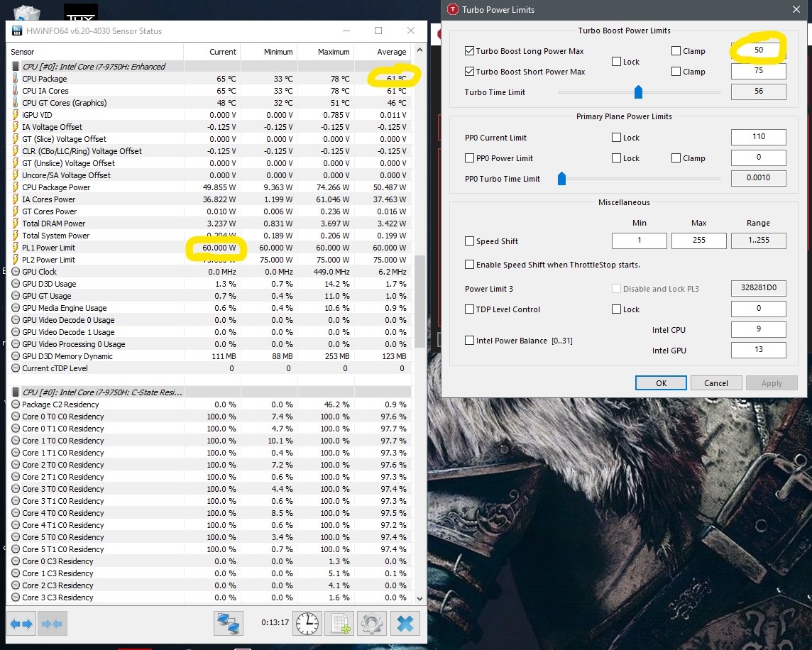Click the PP0 Current Limit 110 field

coord(759,137)
